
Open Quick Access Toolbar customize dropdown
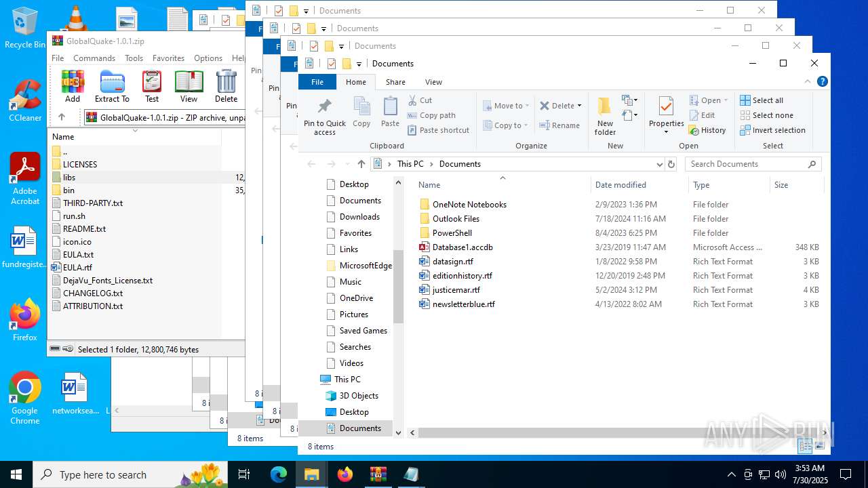click(359, 64)
